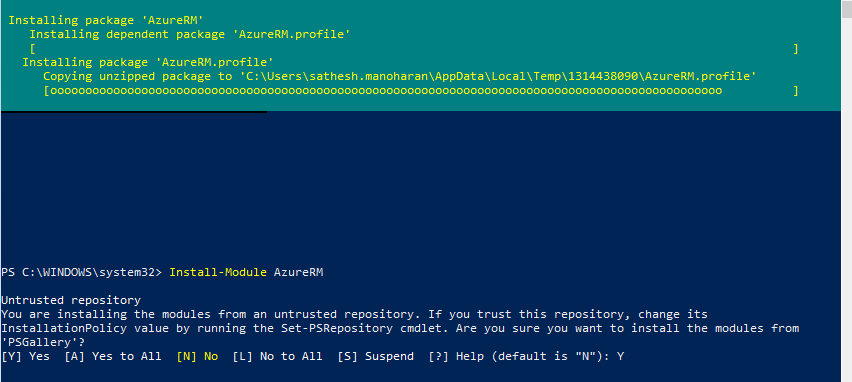Click the 'Untrusted repository' heading

71,300
